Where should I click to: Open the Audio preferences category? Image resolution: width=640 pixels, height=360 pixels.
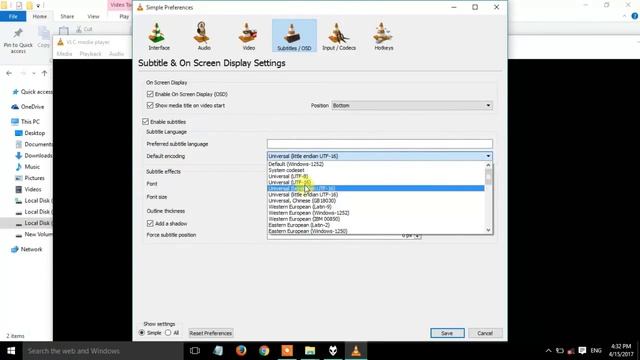[x=204, y=36]
